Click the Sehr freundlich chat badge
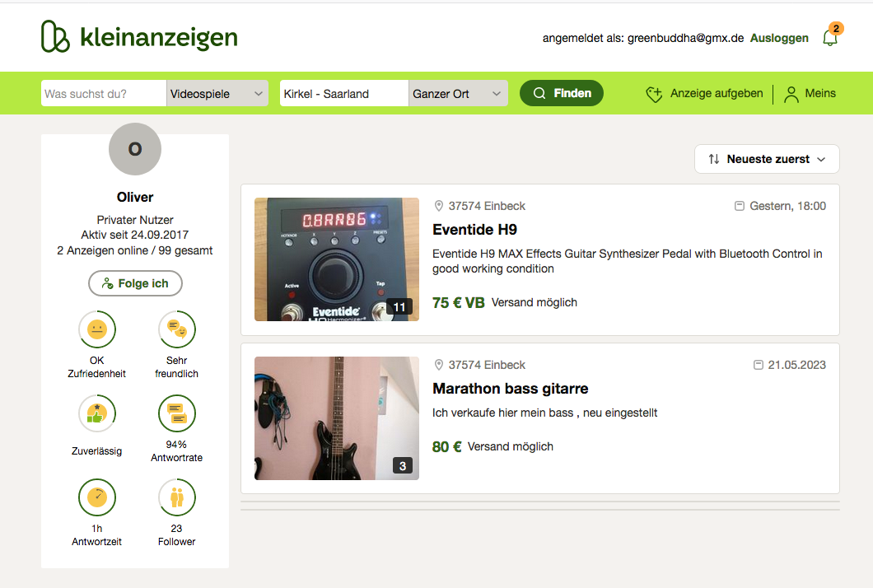 pyautogui.click(x=176, y=329)
